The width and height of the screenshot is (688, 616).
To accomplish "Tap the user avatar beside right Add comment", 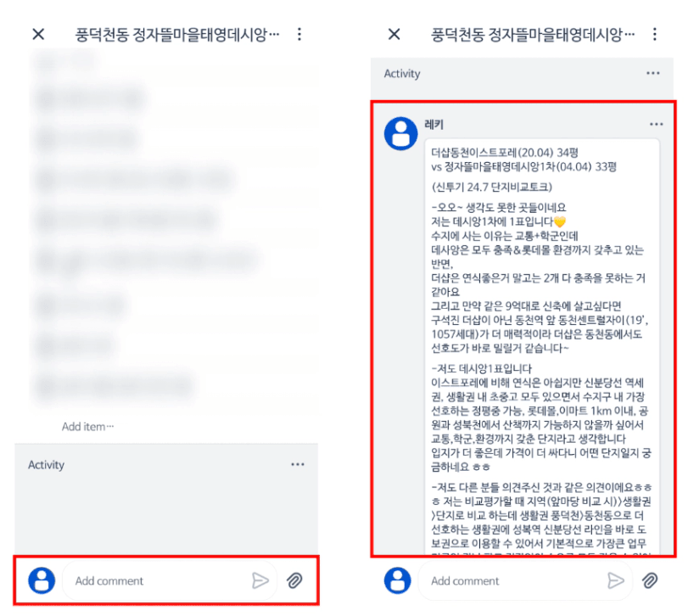I will click(x=398, y=580).
